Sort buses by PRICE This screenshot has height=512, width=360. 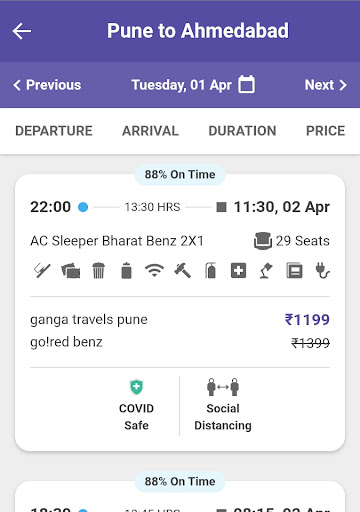click(x=325, y=131)
